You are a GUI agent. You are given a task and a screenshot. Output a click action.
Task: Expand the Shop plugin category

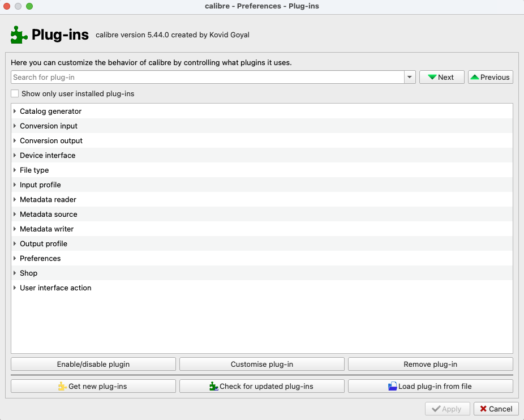coord(15,273)
